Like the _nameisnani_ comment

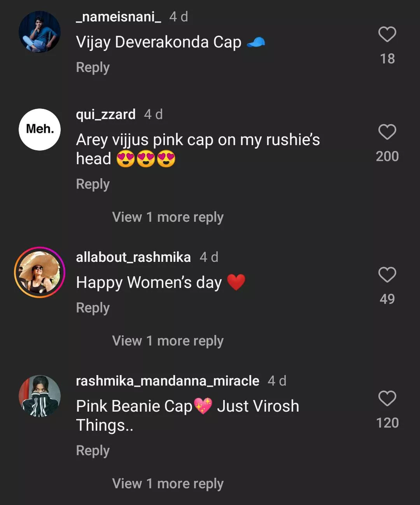(387, 35)
